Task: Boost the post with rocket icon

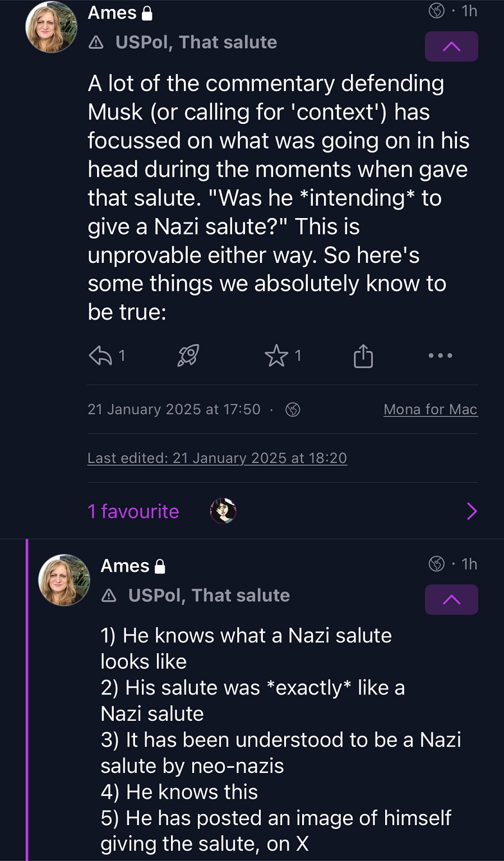Action: (188, 355)
